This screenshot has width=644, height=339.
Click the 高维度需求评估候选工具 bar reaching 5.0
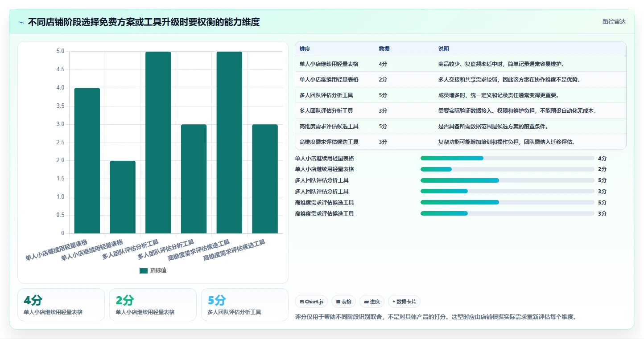pyautogui.click(x=229, y=143)
